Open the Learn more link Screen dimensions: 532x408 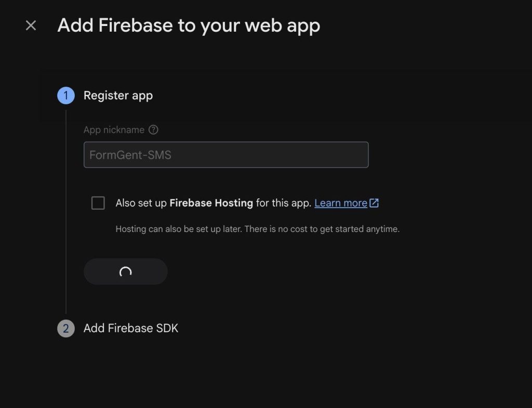341,203
